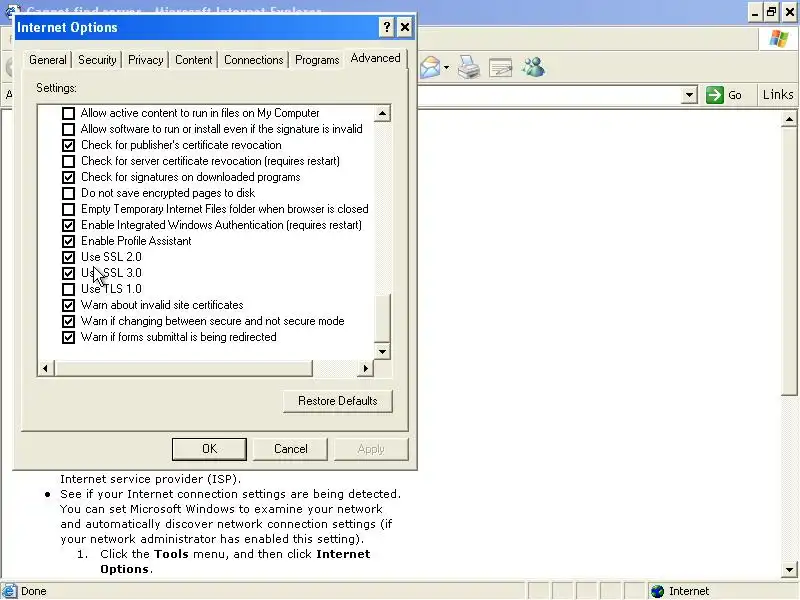This screenshot has height=600, width=800.
Task: Click the Edit page toolbar icon
Action: point(500,67)
